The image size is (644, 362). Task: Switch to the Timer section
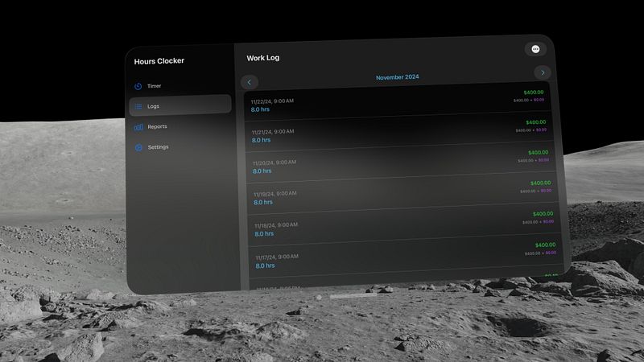[x=180, y=86]
